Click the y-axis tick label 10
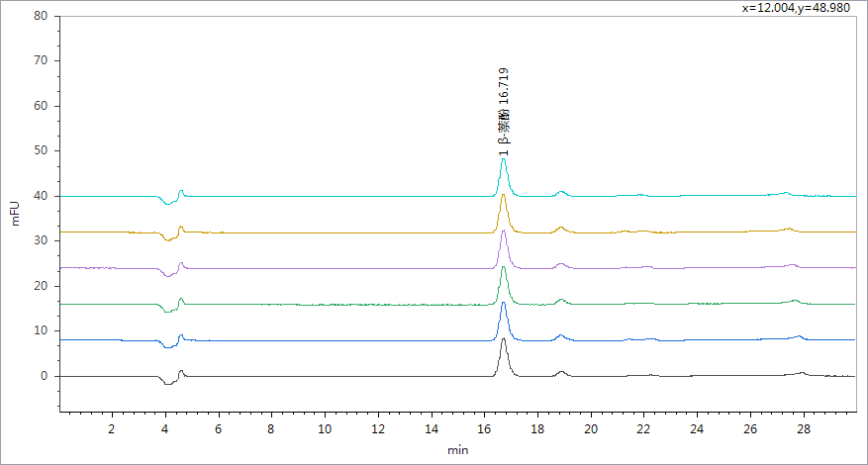 coord(43,331)
